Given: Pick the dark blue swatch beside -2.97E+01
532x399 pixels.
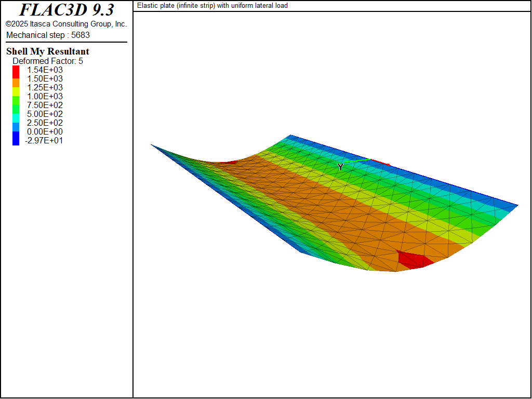Looking at the screenshot, I should 16,139.
